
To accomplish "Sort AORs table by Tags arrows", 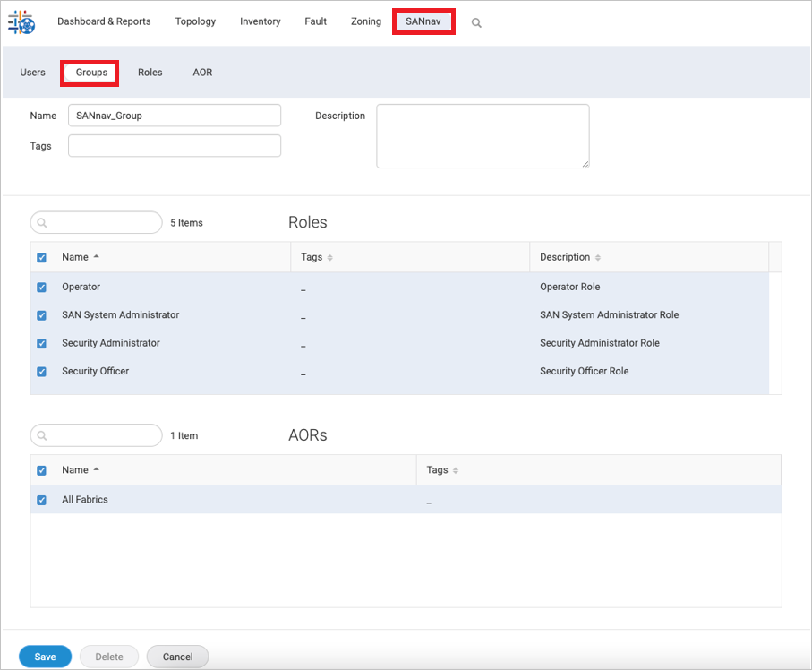I will point(456,470).
